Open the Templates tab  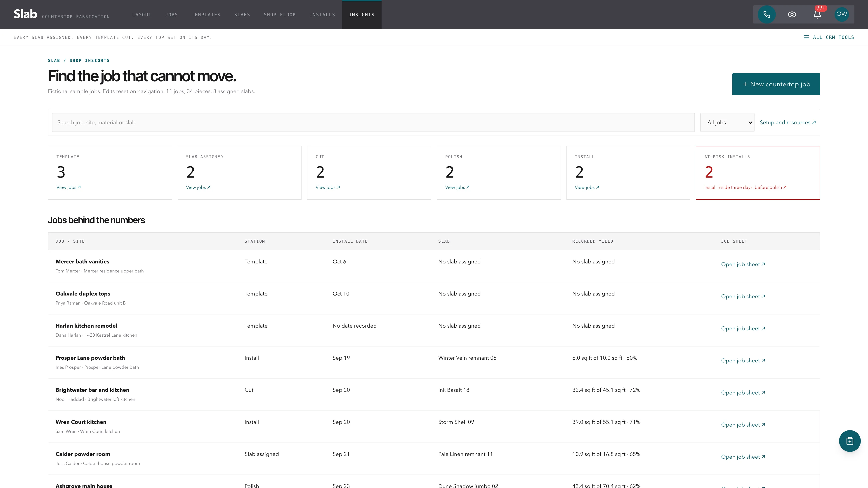point(206,15)
